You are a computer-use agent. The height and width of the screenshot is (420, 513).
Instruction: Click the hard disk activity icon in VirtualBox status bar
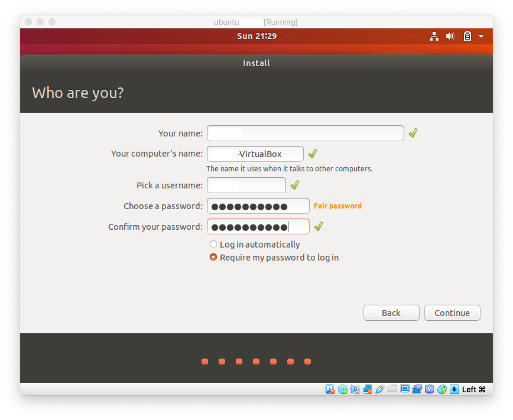[330, 389]
